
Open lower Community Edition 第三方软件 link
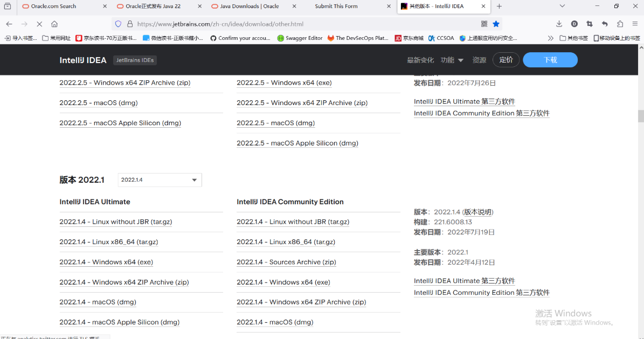(482, 293)
